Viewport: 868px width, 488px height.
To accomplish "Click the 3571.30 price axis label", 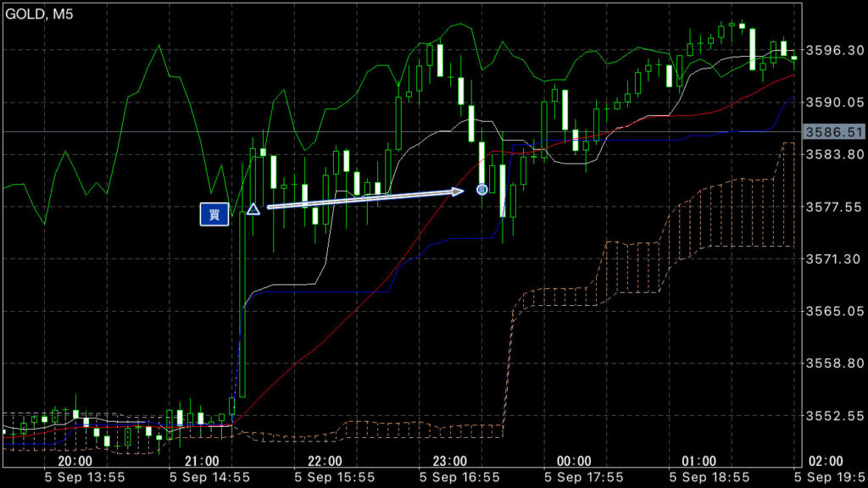I will click(833, 258).
